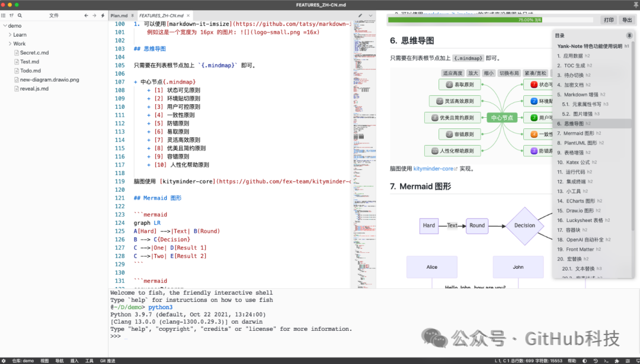
Task: Go back with the left arrow icon
Action: click(86, 15)
